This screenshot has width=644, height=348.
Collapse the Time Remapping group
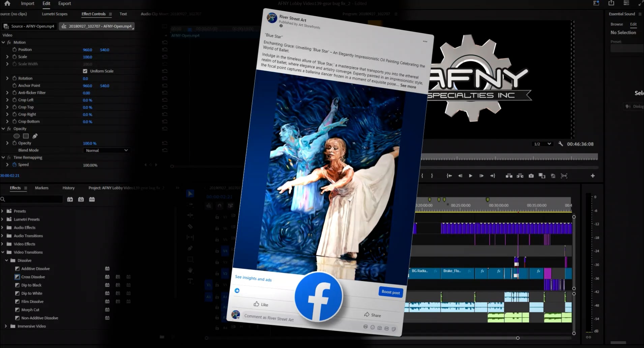[3, 157]
